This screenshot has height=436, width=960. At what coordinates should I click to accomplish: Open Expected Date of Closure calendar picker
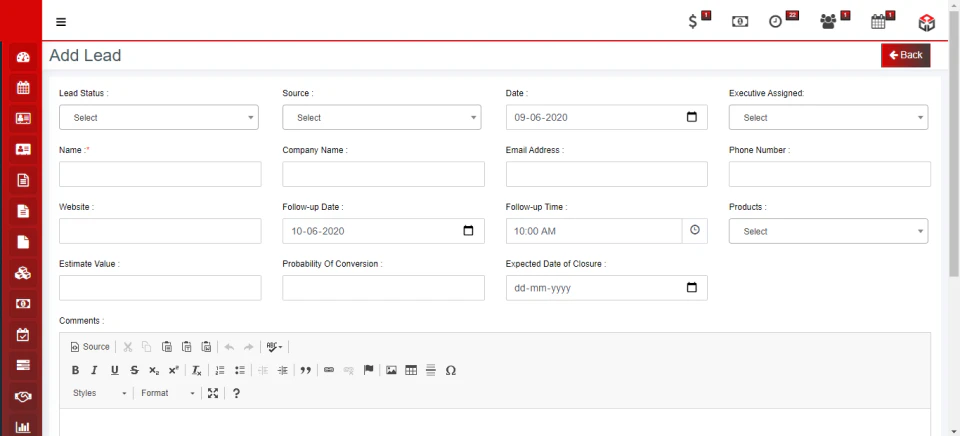[692, 287]
